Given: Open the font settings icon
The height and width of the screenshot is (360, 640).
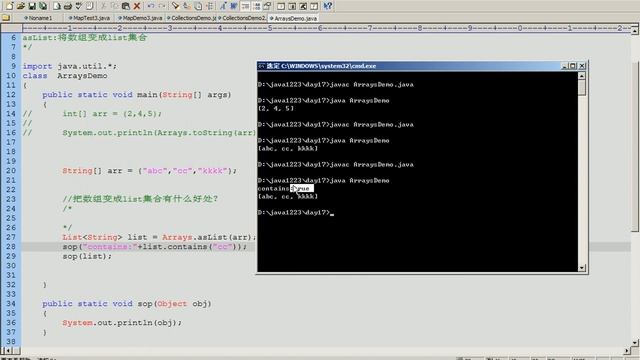Looking at the screenshot, I should coord(222,6).
